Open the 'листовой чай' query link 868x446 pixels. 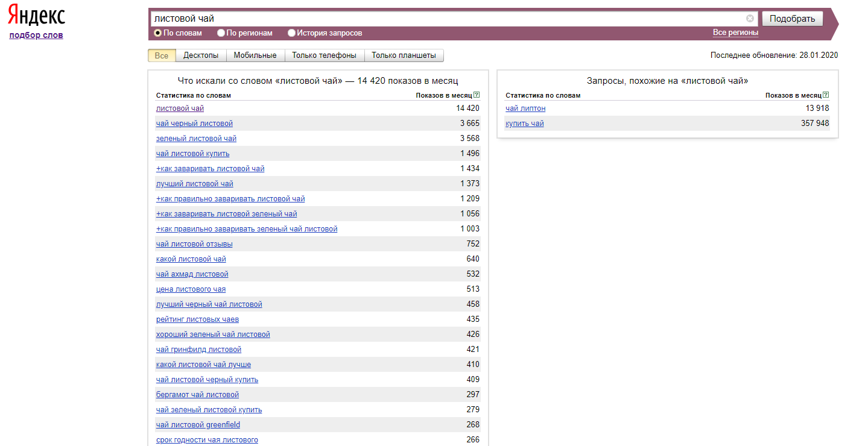[x=180, y=108]
